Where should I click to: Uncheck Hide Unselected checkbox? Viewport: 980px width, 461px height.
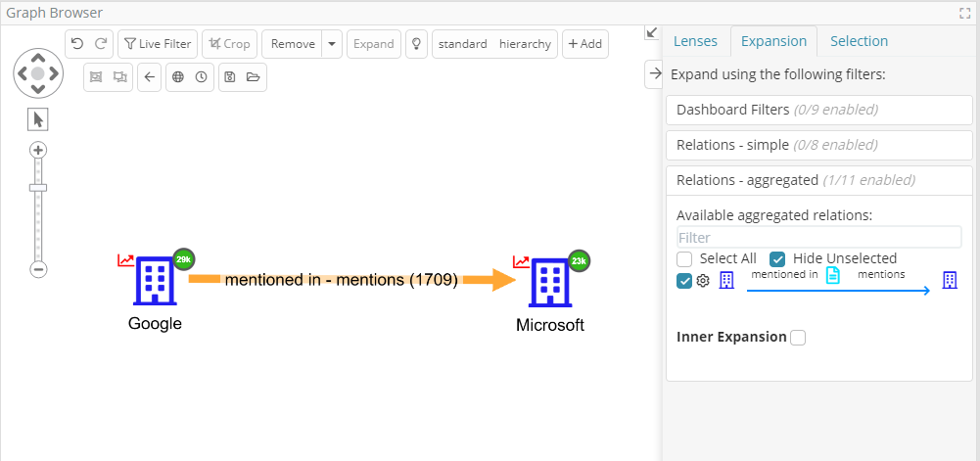777,258
